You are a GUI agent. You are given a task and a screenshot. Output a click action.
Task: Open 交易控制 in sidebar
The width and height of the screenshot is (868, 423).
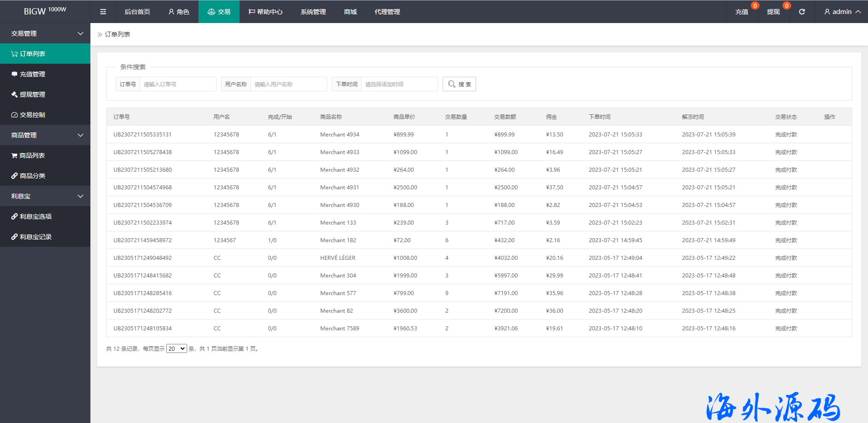pyautogui.click(x=32, y=115)
